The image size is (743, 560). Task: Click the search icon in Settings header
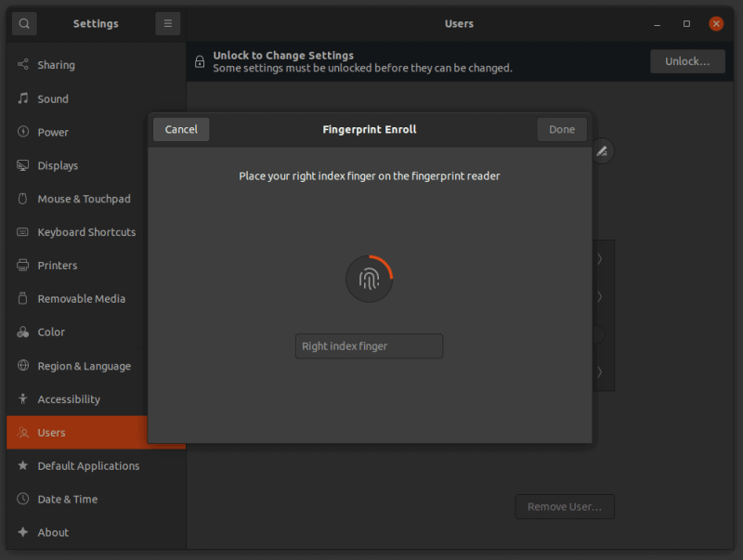[x=24, y=23]
